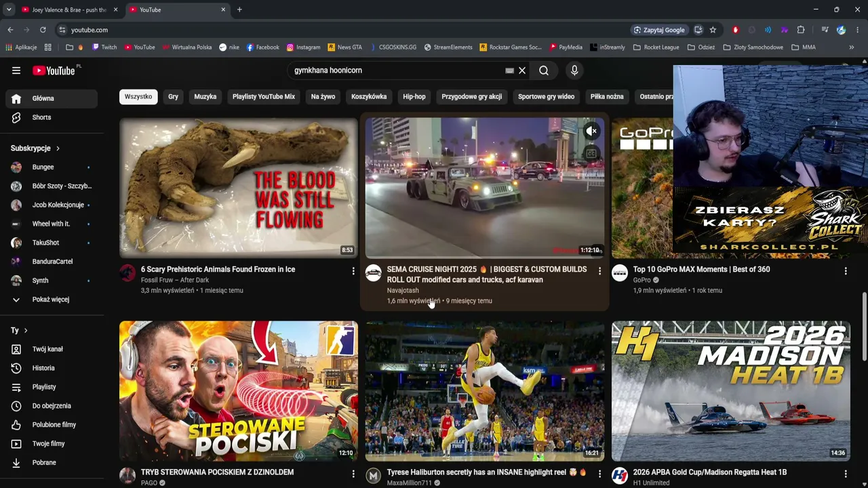Expand Pokaż więcej subscriptions
Screen dimensions: 868x488
pos(52,300)
